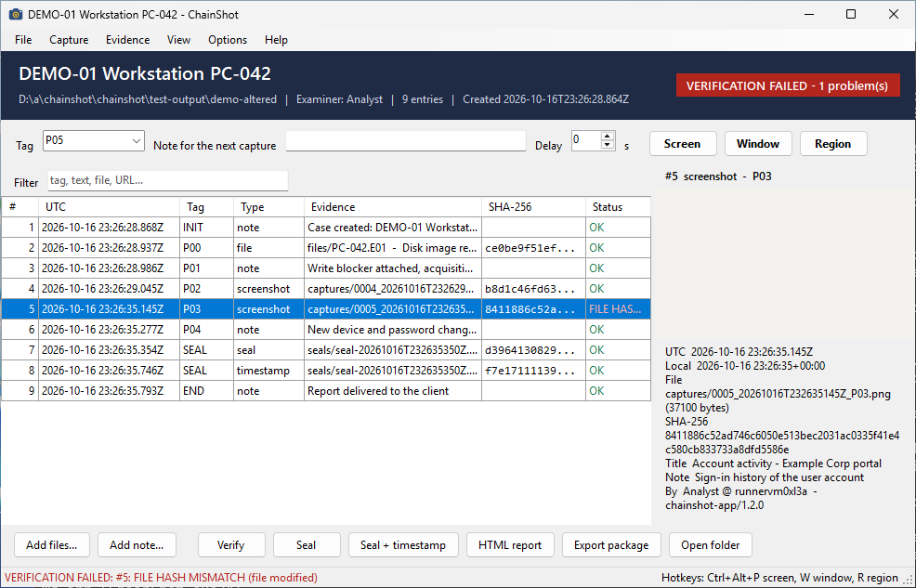The height and width of the screenshot is (588, 916).
Task: Select row 1 with the INIT tag
Action: 326,228
